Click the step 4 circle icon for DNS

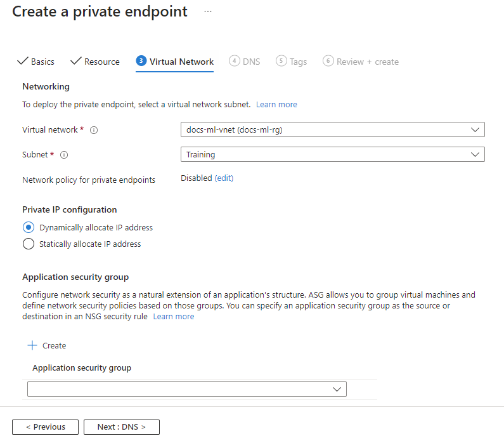tap(235, 61)
